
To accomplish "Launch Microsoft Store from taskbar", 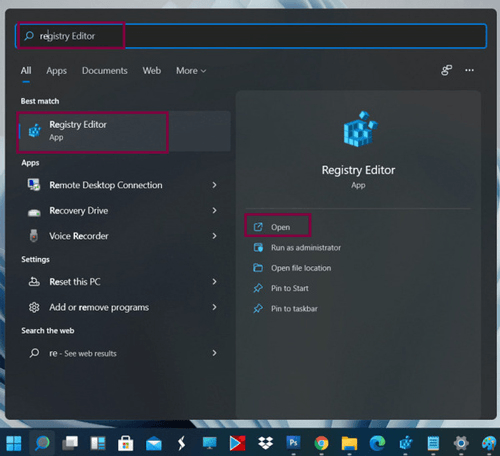I will point(126,443).
